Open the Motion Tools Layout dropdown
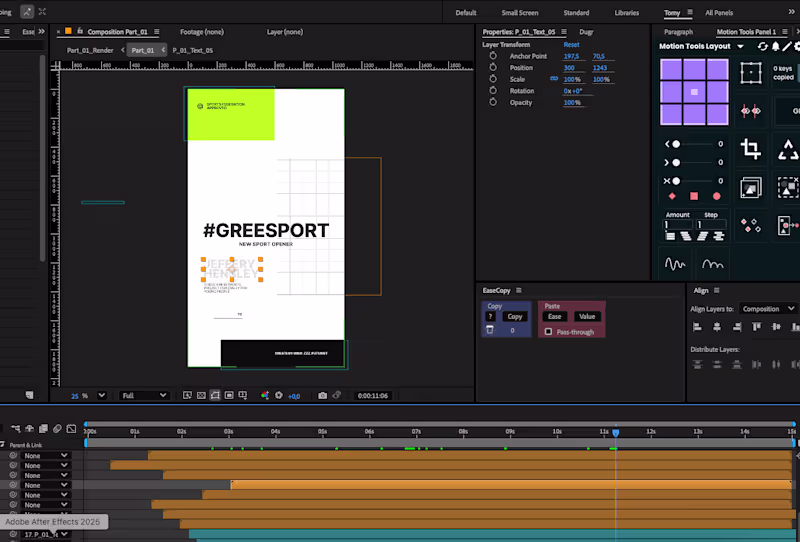800x542 pixels. (740, 46)
